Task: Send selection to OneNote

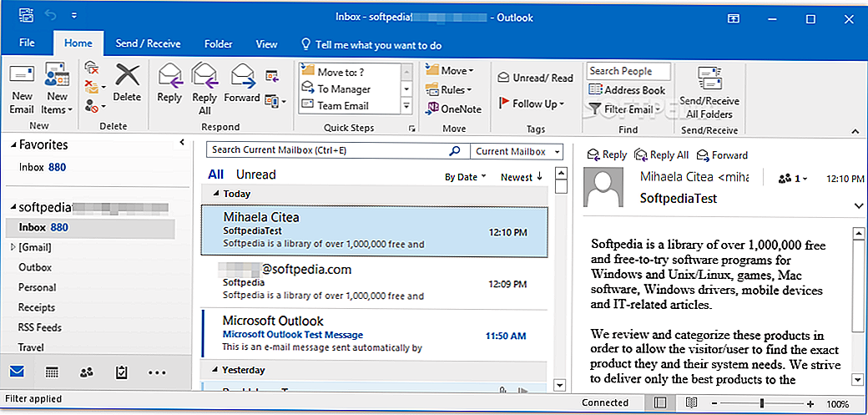Action: pos(454,109)
